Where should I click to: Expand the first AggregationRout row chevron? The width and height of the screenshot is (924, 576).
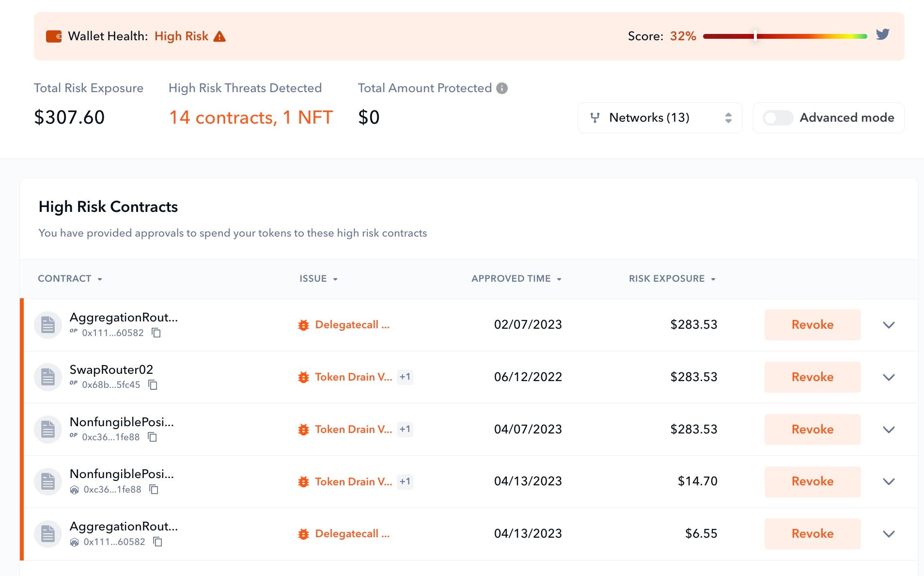pyautogui.click(x=888, y=325)
